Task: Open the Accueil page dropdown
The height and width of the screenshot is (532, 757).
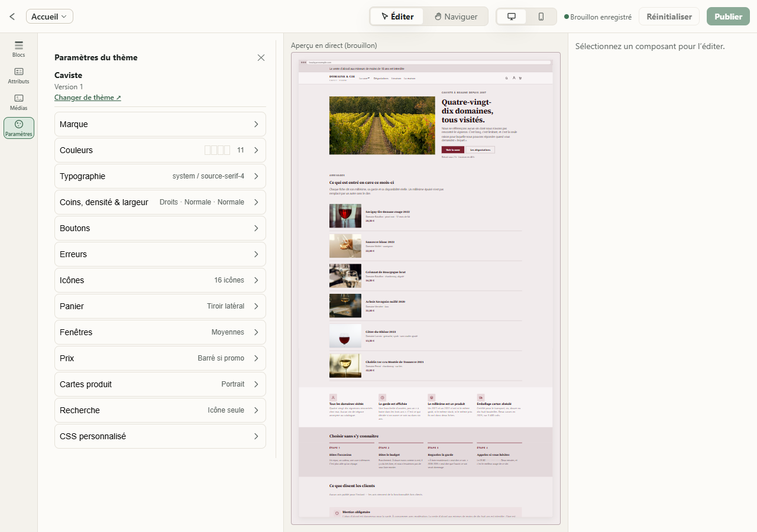Action: pos(50,17)
